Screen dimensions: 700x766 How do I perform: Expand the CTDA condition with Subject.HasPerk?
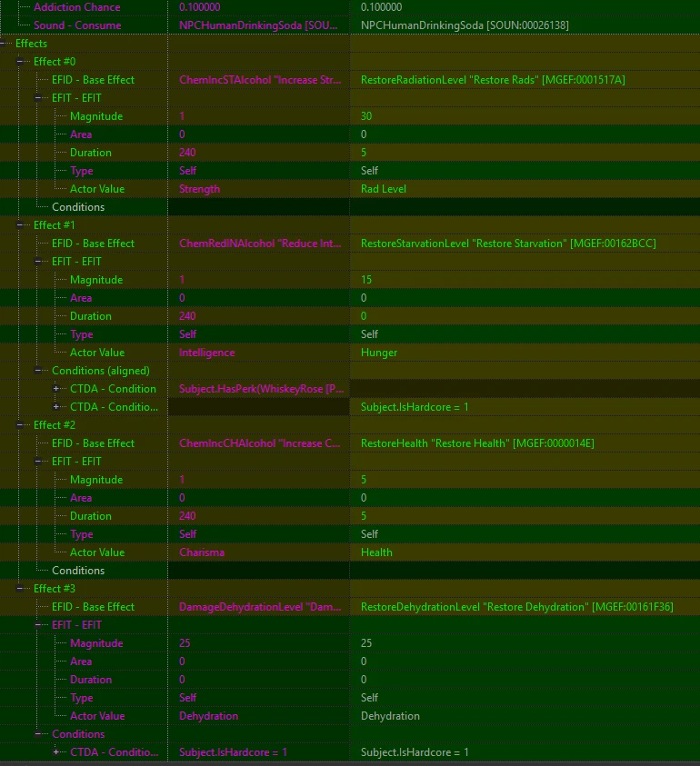[56, 389]
